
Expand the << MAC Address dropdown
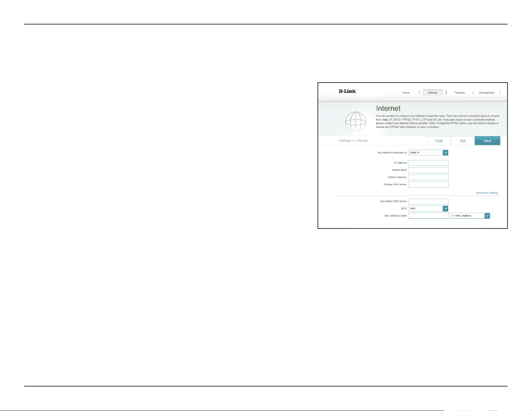(x=470, y=216)
